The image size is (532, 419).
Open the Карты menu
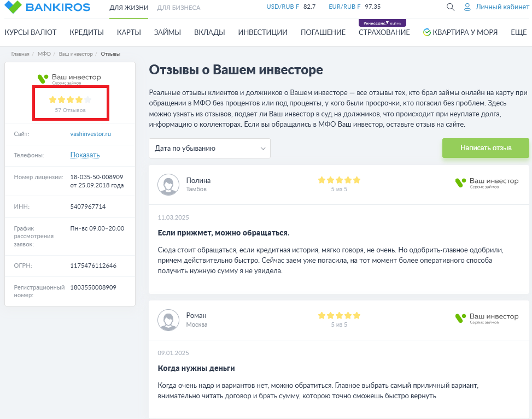[129, 33]
